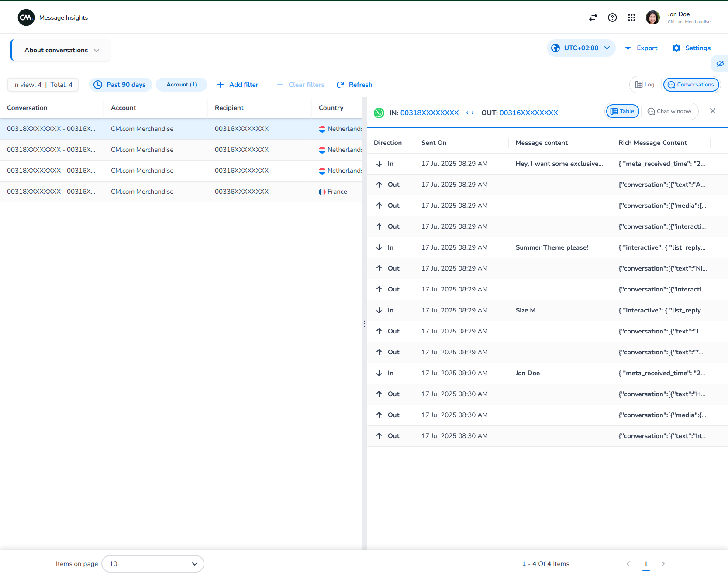The width and height of the screenshot is (728, 576).
Task: Open the apps grid menu icon
Action: click(631, 17)
